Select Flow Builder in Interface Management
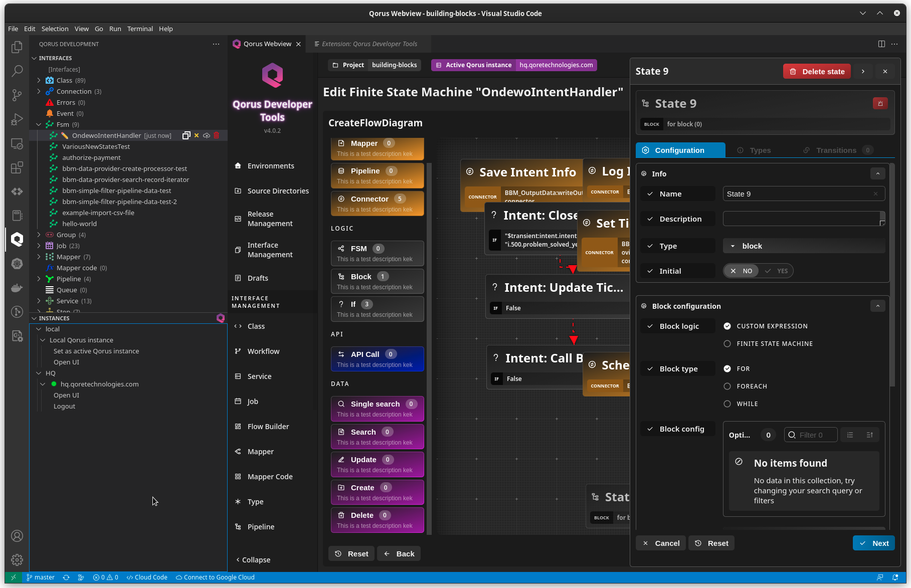 point(267,426)
